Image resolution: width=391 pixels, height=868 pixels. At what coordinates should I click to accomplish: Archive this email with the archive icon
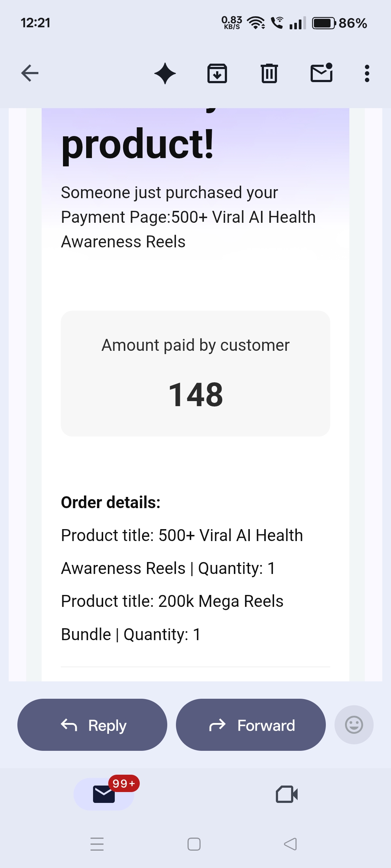pos(217,73)
